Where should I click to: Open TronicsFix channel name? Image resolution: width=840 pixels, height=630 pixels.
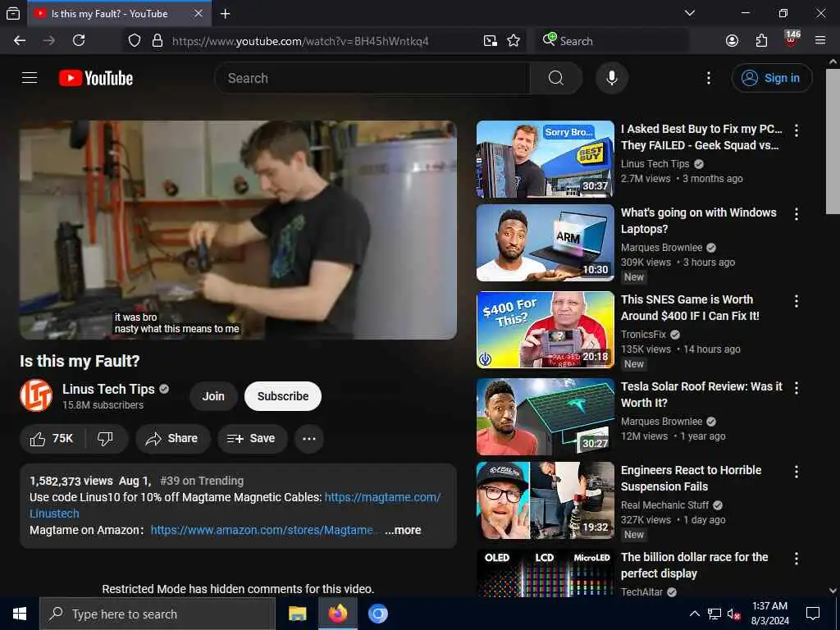[643, 335]
